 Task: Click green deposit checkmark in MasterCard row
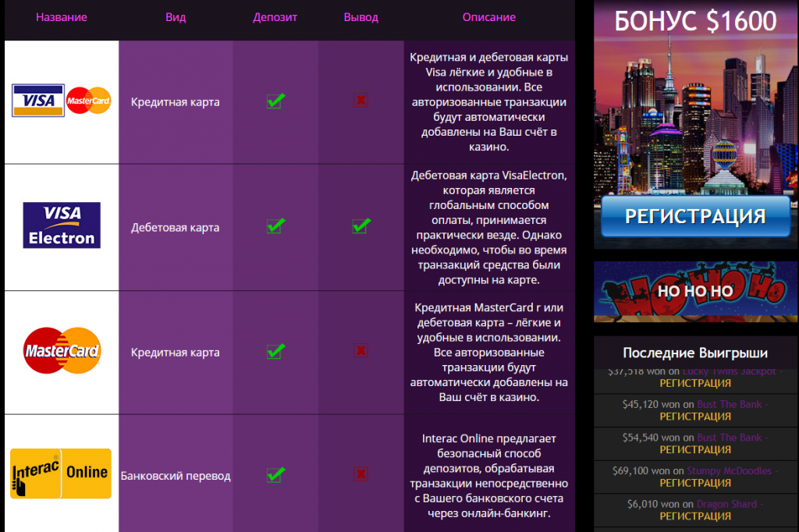point(275,350)
